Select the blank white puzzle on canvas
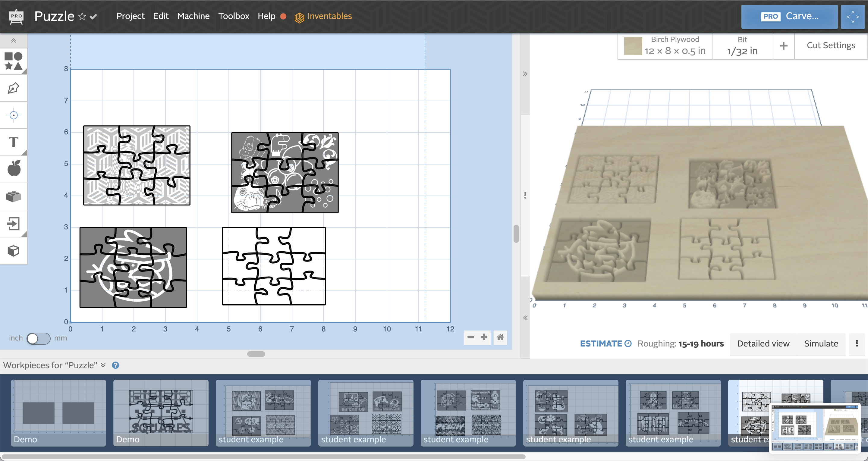This screenshot has width=868, height=461. point(274,266)
